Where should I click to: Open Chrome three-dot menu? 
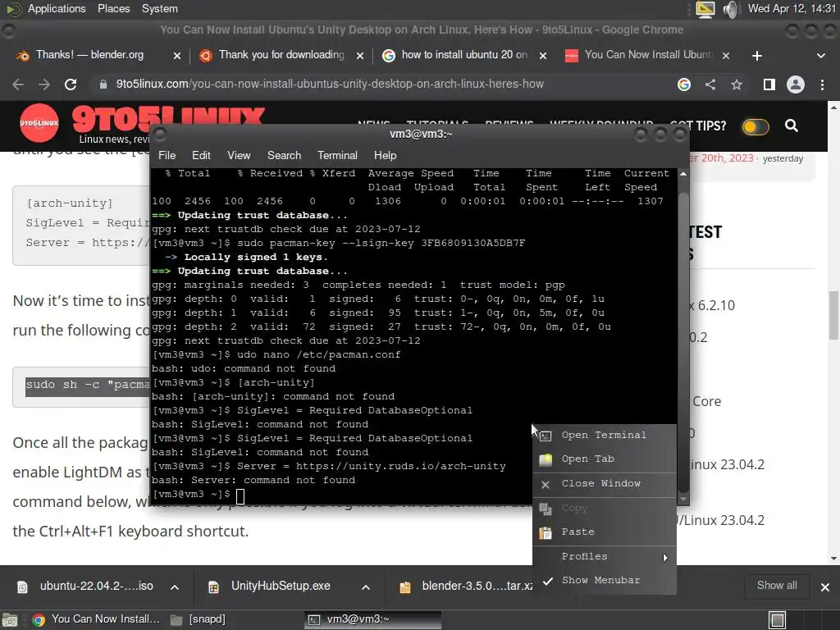822,84
